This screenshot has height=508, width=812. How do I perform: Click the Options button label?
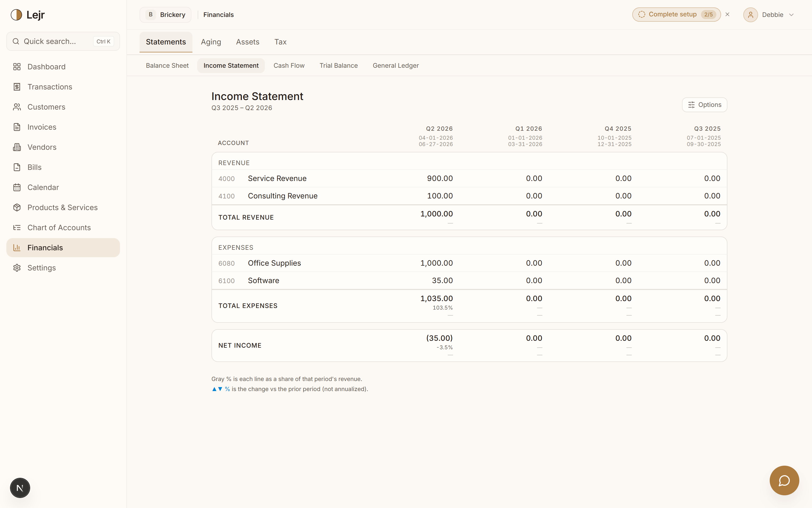coord(710,105)
